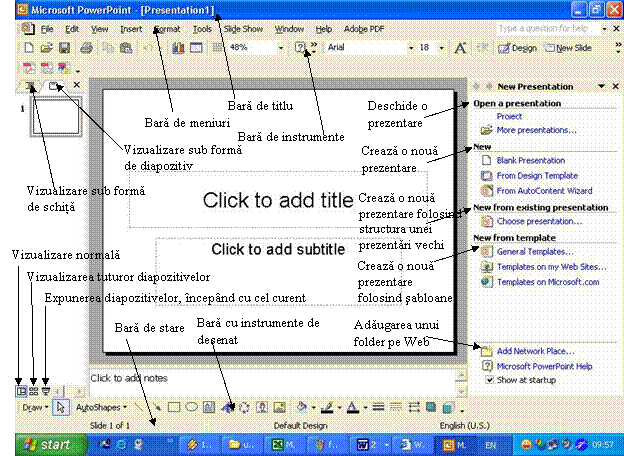Expand the Arial font name dropdown
The width and height of the screenshot is (624, 456).
click(409, 48)
